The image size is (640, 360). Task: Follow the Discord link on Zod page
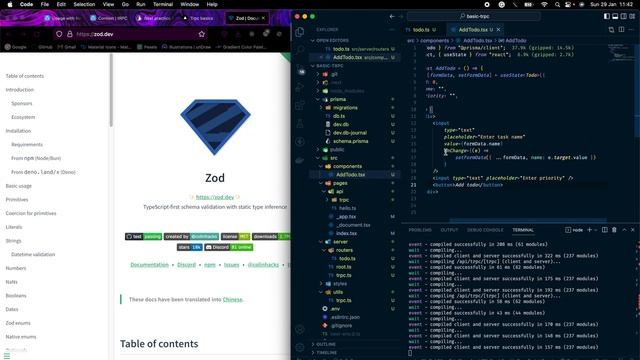tap(187, 265)
